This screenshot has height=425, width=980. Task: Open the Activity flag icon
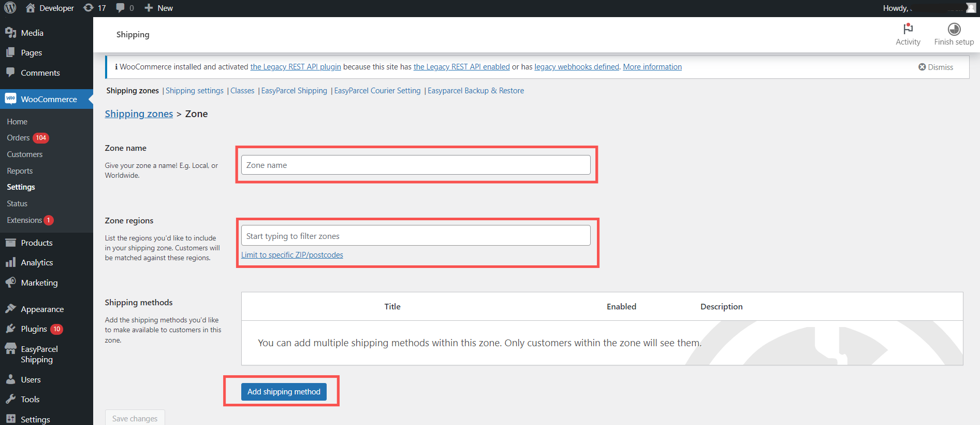pyautogui.click(x=908, y=29)
